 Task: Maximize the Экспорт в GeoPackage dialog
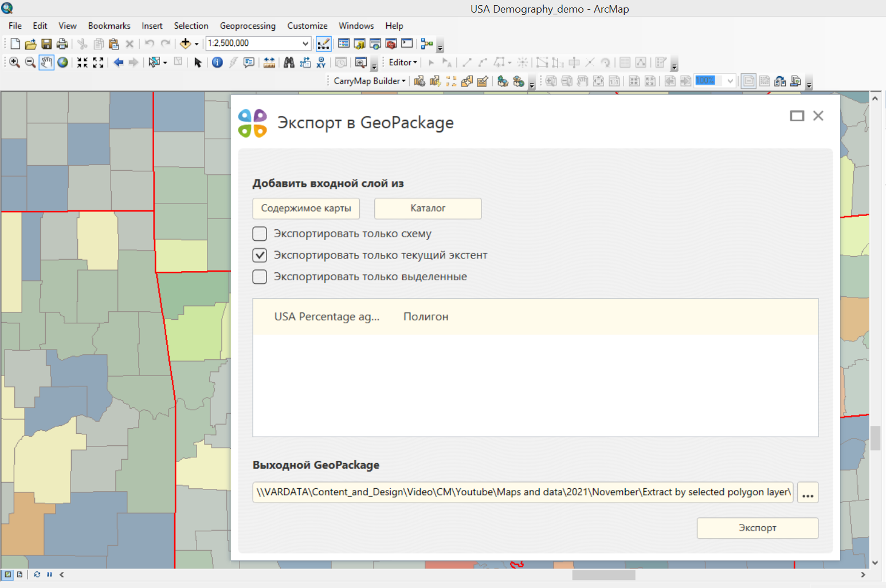coord(797,116)
